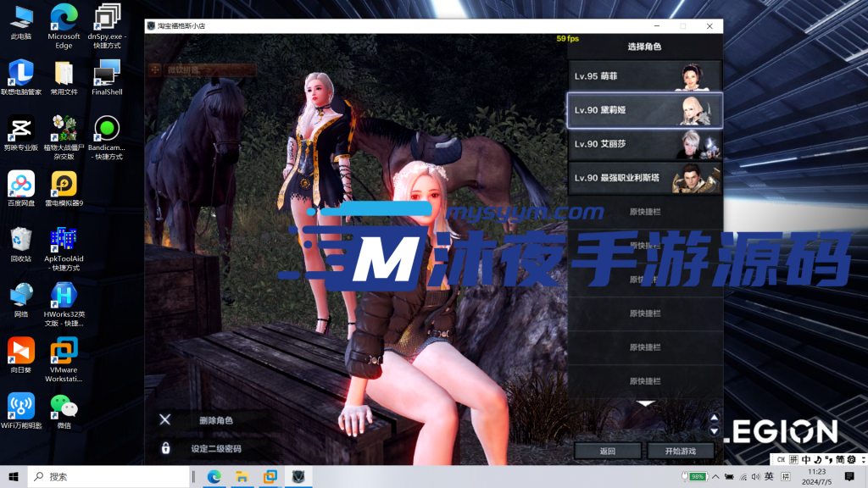Open File Explorer from the taskbar
Viewport: 868px width, 488px height.
(x=242, y=477)
